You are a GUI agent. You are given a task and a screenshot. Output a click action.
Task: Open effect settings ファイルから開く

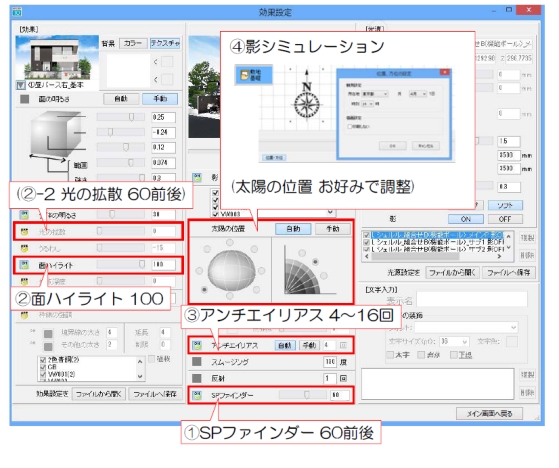pos(99,394)
